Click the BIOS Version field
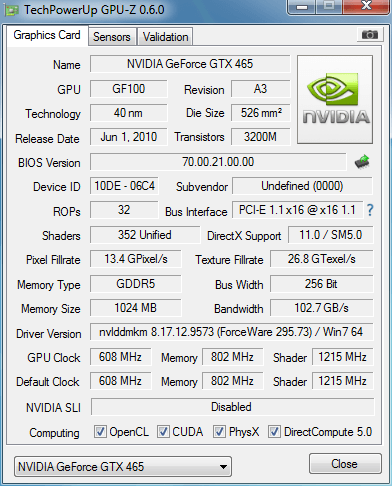This screenshot has width=392, height=486. 218,162
